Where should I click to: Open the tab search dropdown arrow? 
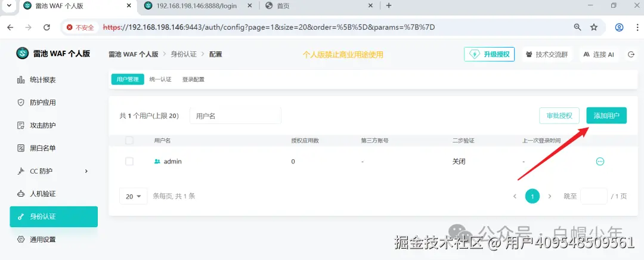tap(8, 6)
